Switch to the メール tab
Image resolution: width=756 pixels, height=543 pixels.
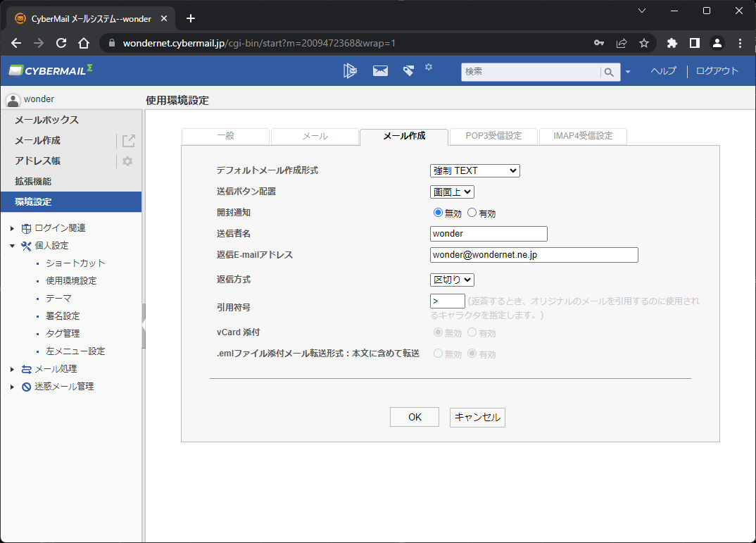point(315,137)
